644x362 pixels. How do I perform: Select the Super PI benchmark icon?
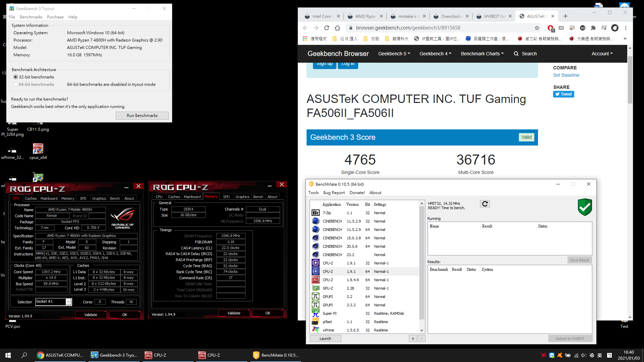pyautogui.click(x=316, y=313)
